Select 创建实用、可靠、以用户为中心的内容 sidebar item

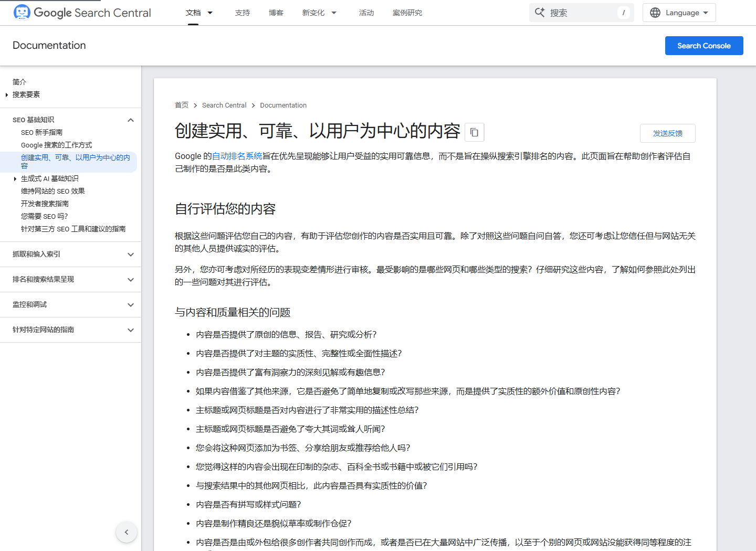pos(76,162)
